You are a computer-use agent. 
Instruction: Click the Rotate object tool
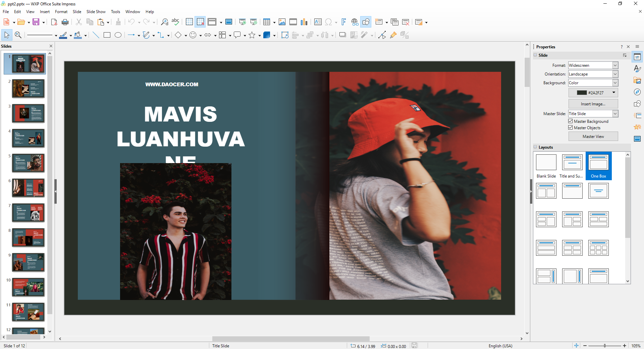285,35
